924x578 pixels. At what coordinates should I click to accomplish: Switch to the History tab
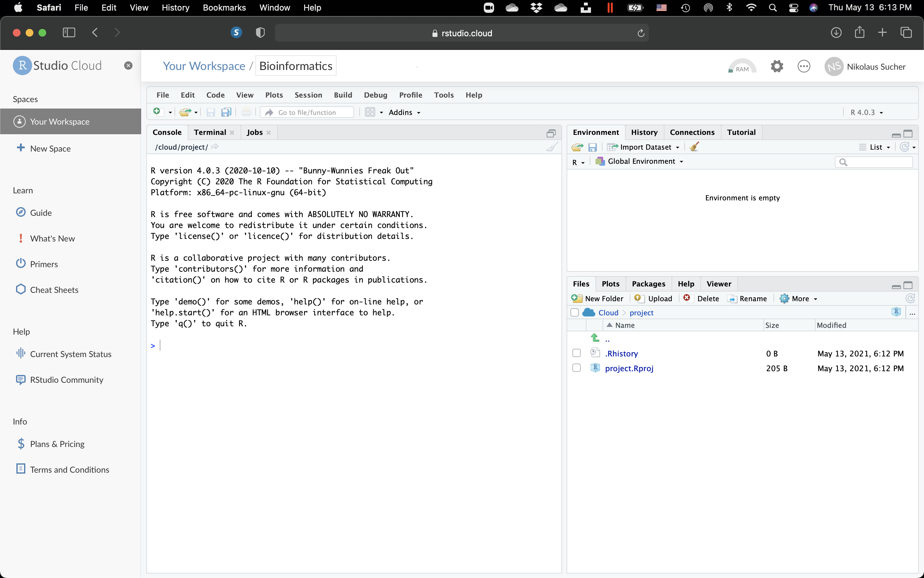[x=644, y=132]
